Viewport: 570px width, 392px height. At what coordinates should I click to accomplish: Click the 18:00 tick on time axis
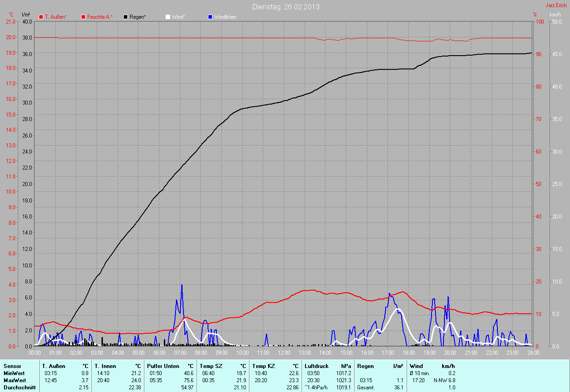(x=408, y=352)
